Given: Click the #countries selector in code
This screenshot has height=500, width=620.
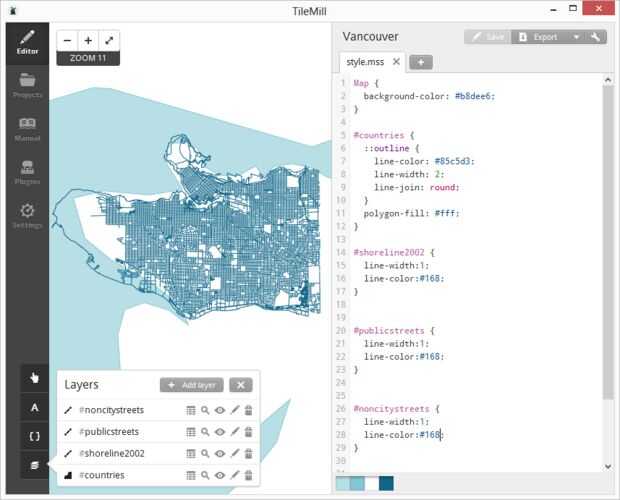Looking at the screenshot, I should coord(379,135).
